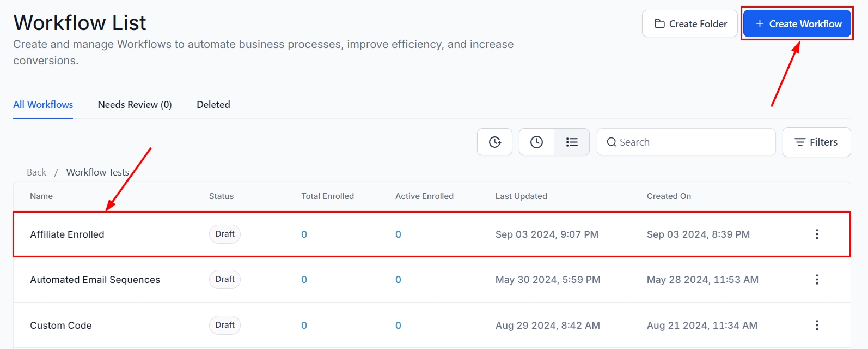Click Back in the breadcrumb
Viewport: 868px width, 349px height.
[36, 172]
